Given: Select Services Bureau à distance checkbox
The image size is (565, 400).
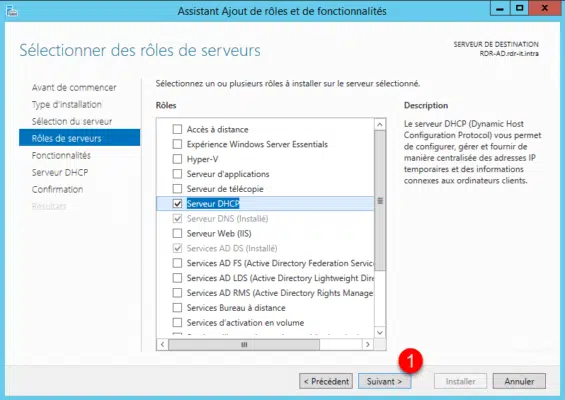Looking at the screenshot, I should pyautogui.click(x=177, y=307).
